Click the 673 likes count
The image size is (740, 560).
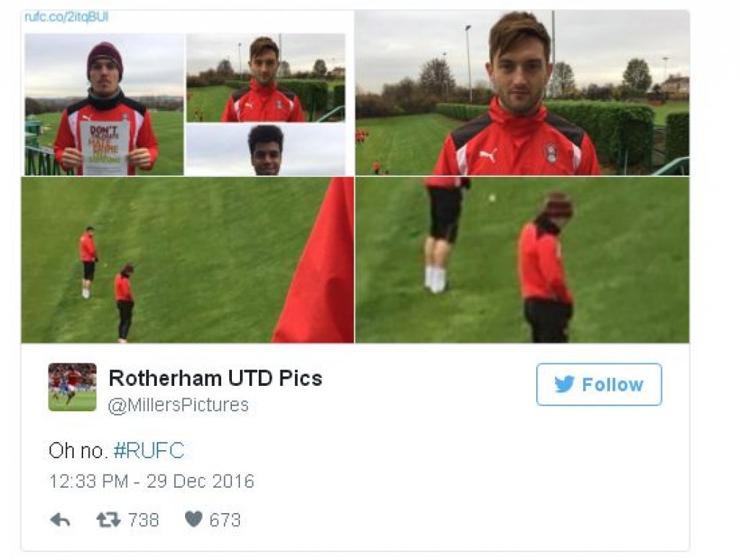pyautogui.click(x=225, y=520)
